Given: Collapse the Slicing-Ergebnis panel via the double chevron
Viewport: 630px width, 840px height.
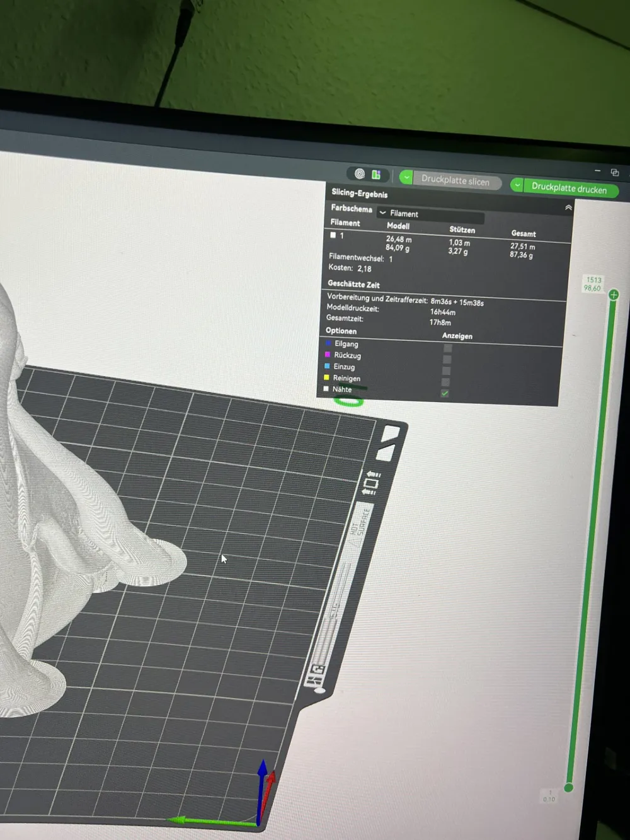Looking at the screenshot, I should coord(568,208).
